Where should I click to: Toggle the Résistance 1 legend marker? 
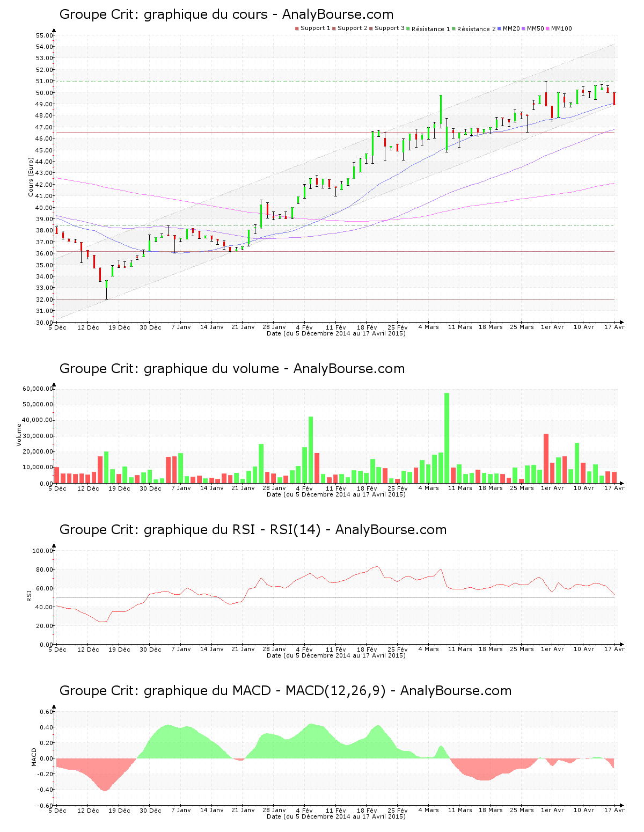pyautogui.click(x=408, y=27)
